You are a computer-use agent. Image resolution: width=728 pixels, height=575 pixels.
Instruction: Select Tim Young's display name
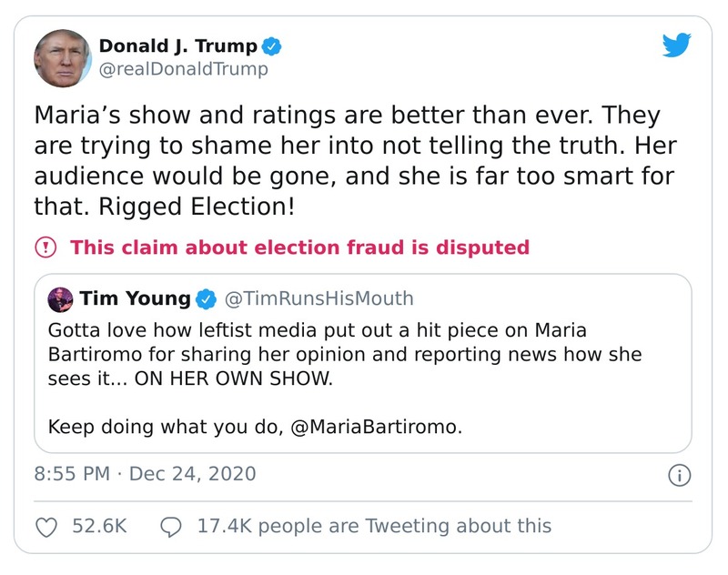click(136, 297)
